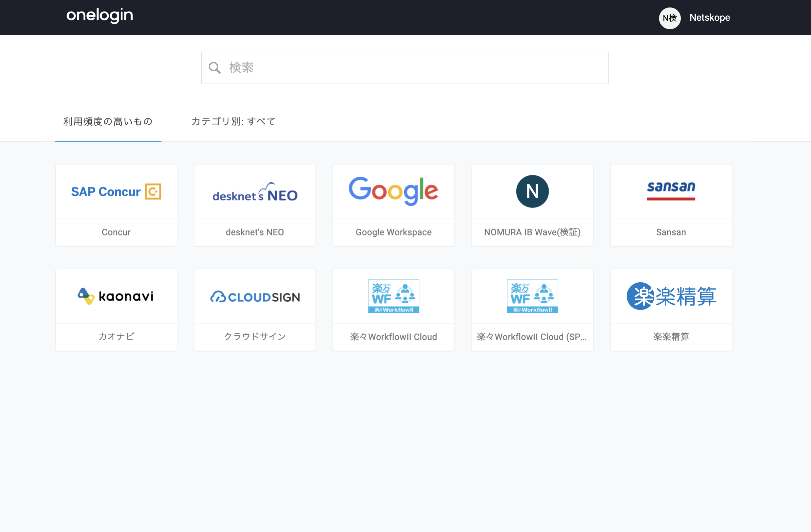
Task: Click the Netskope user name
Action: pyautogui.click(x=710, y=18)
